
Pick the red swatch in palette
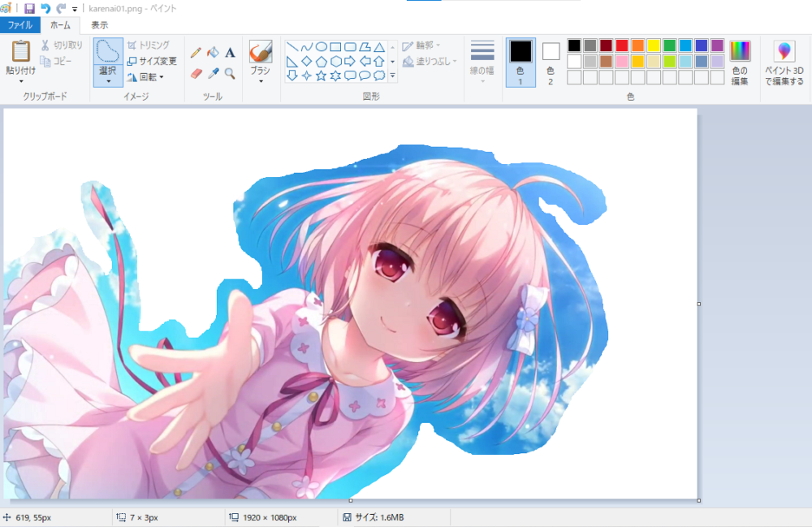pyautogui.click(x=622, y=45)
